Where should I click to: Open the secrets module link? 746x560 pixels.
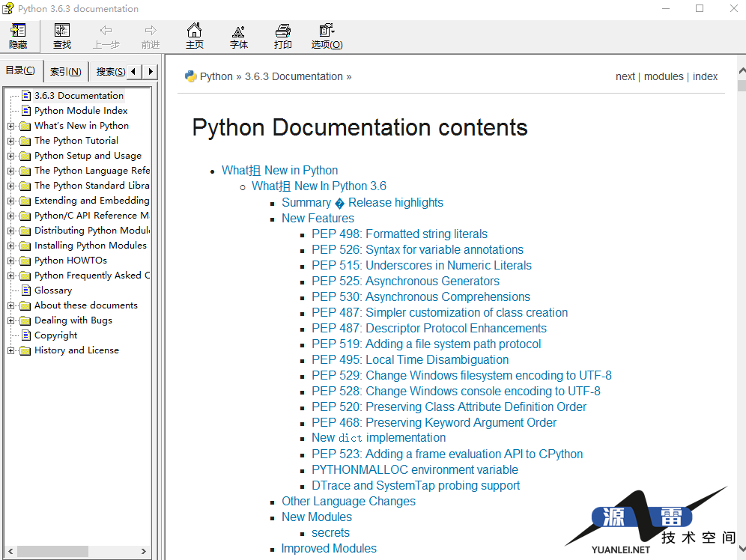330,532
